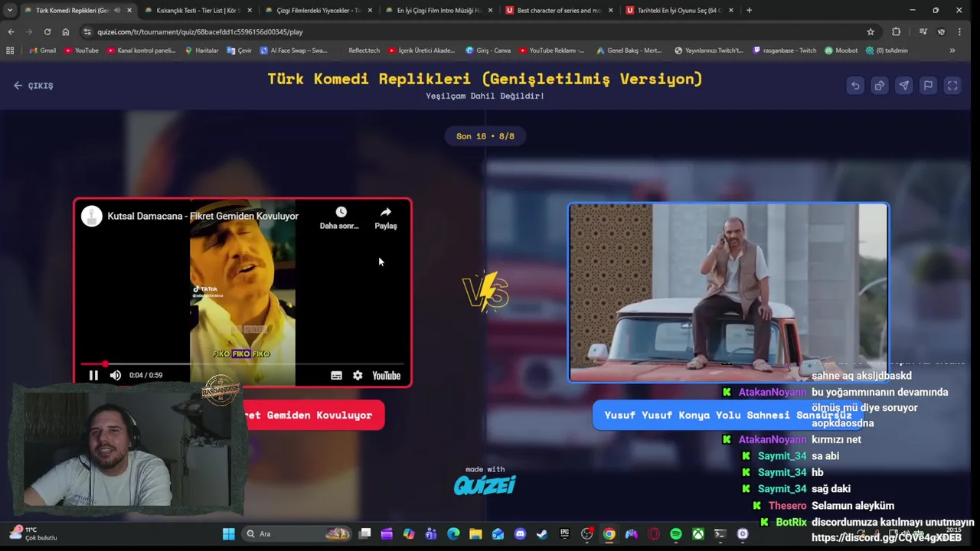
Task: Bookmark this page with star icon
Action: [871, 31]
